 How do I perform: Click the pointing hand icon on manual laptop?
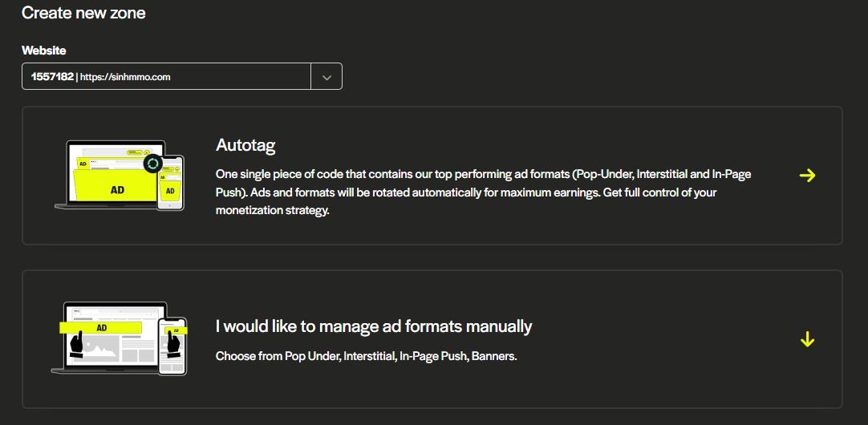77,346
